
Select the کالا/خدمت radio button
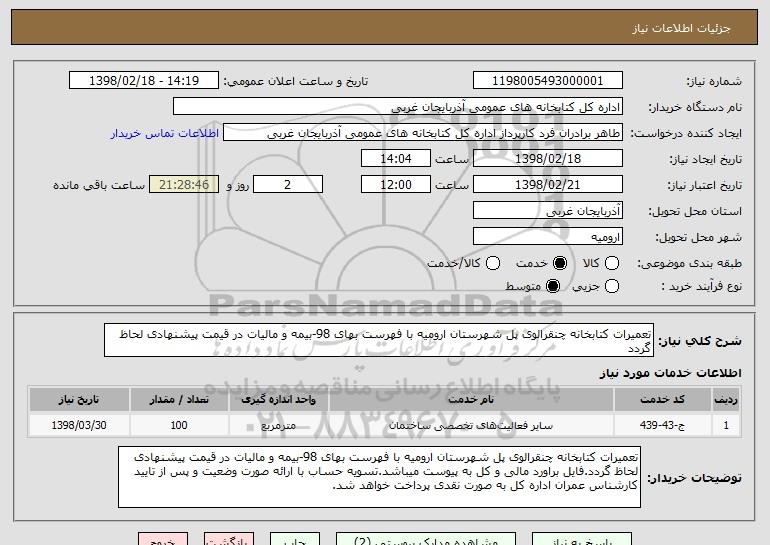point(493,263)
